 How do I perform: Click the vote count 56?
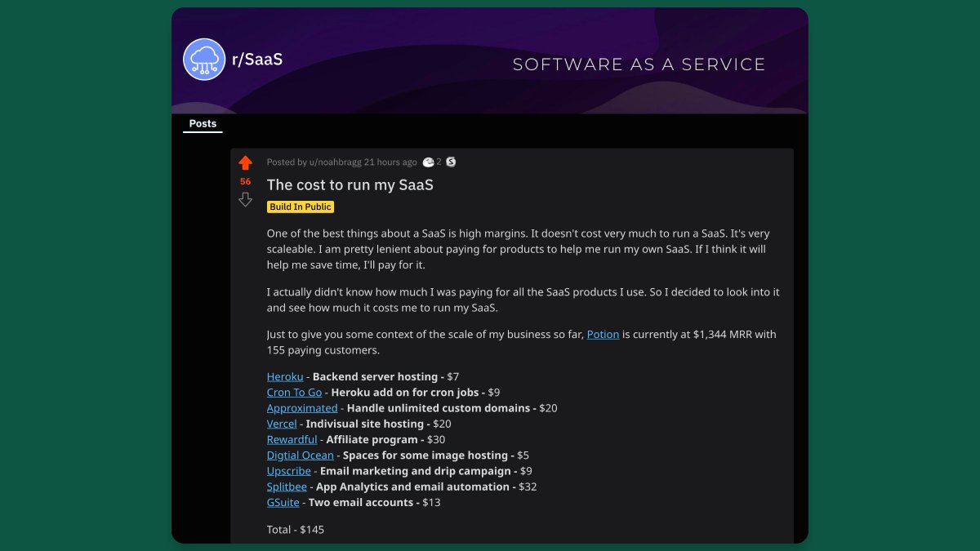point(245,181)
